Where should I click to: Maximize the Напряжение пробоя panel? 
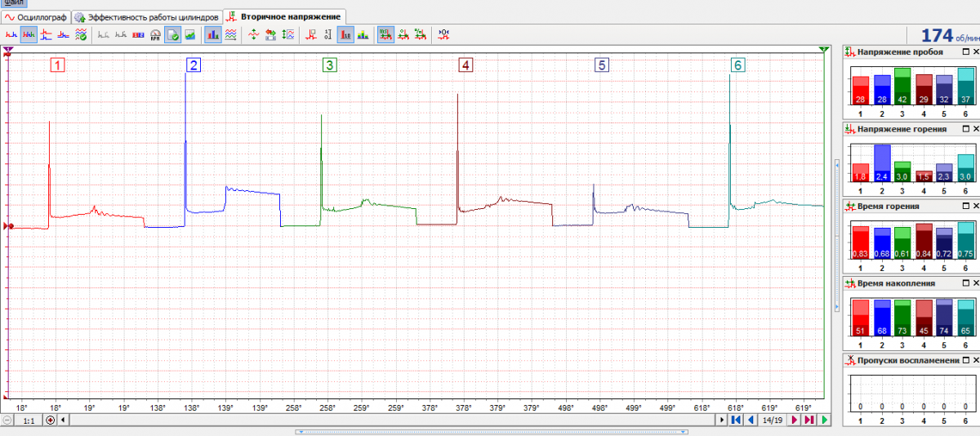964,51
